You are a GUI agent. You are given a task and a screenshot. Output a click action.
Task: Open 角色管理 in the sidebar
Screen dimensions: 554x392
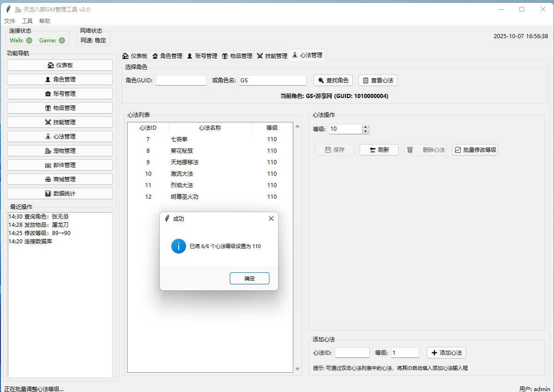click(x=60, y=80)
